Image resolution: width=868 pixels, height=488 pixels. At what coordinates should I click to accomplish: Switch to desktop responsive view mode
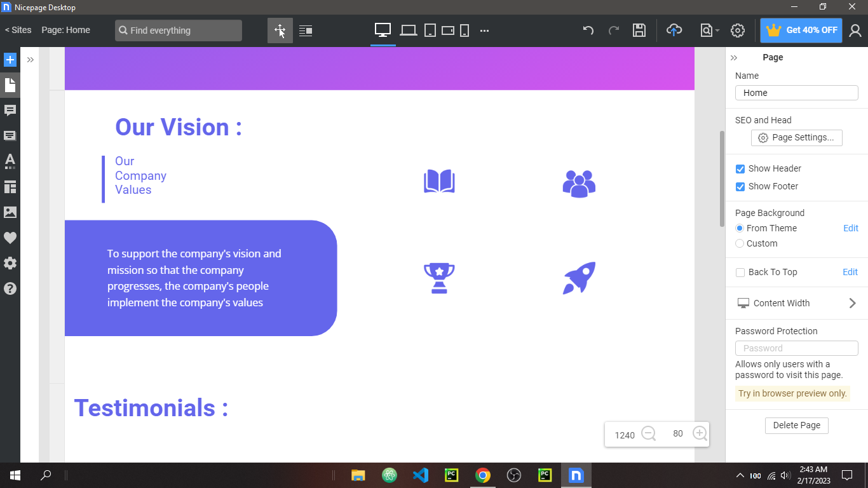click(382, 29)
